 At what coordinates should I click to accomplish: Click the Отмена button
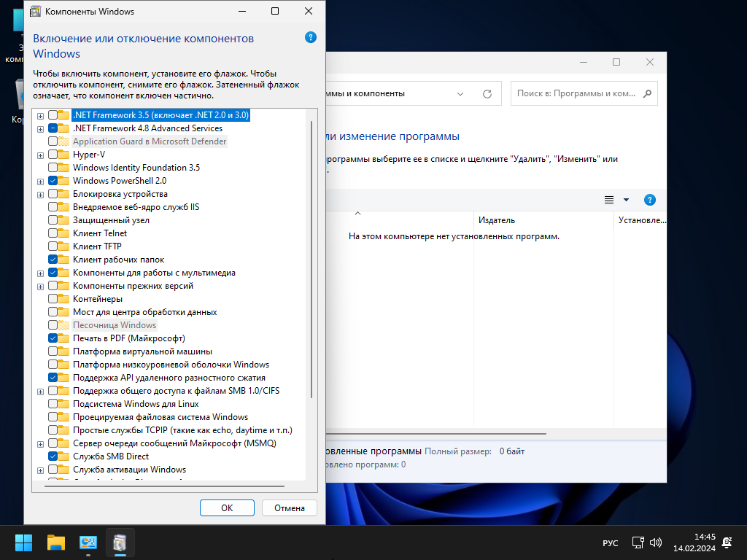[294, 507]
